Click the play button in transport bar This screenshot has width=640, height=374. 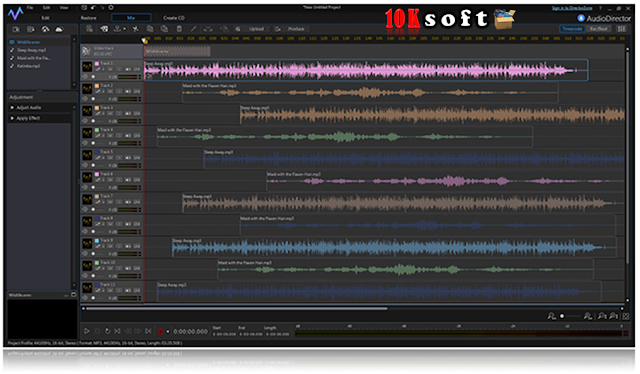point(87,331)
